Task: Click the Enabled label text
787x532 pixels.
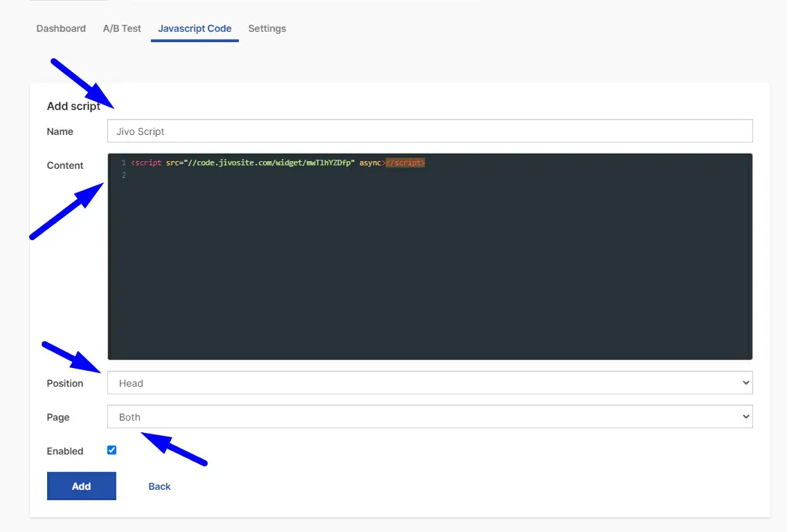Action: (x=65, y=451)
